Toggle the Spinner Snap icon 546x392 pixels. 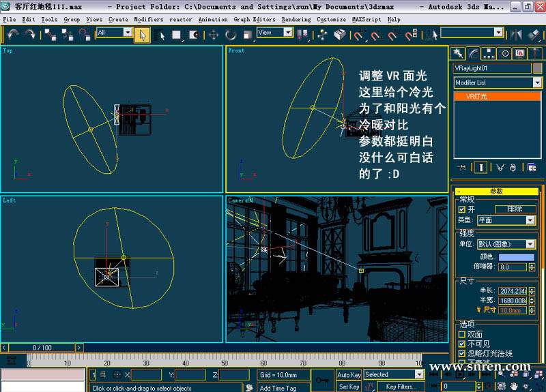(411, 35)
